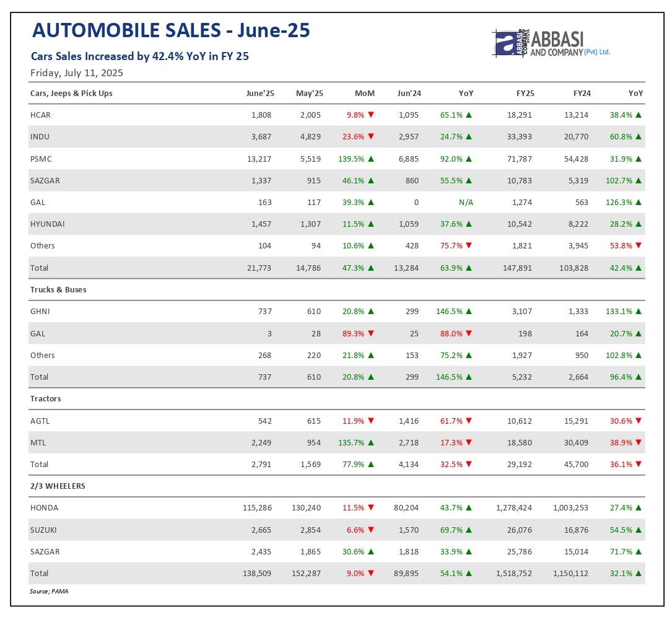Click GAL trucks YoY value '88.0%'

pyautogui.click(x=452, y=333)
